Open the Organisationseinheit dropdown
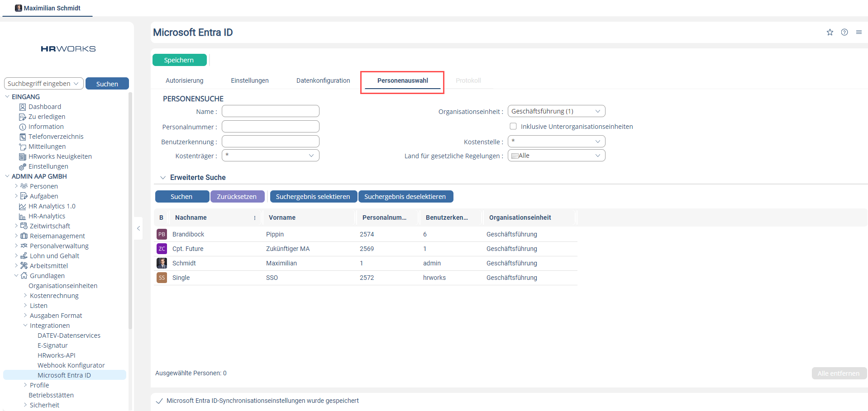Screen dimensions: 868x411 (x=557, y=111)
